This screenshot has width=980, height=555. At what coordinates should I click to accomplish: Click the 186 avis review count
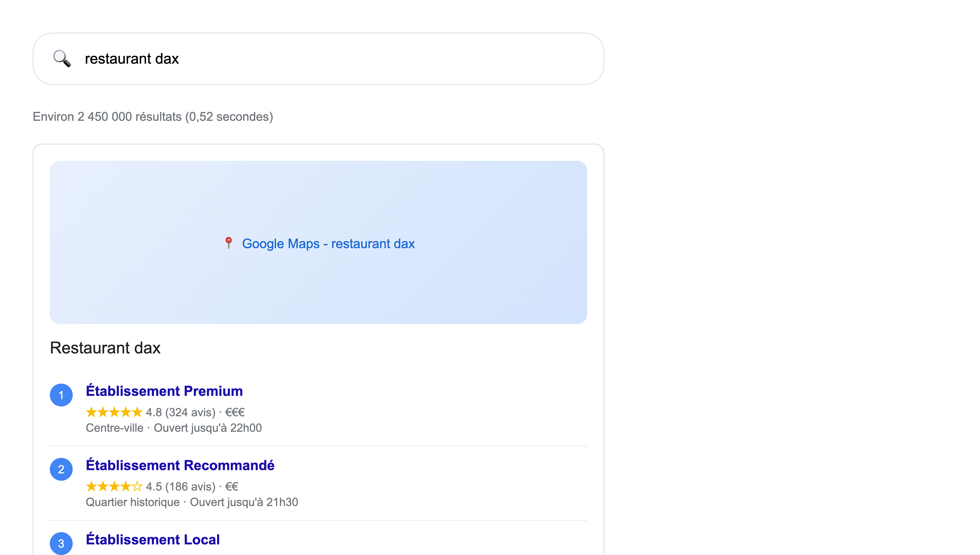click(189, 486)
